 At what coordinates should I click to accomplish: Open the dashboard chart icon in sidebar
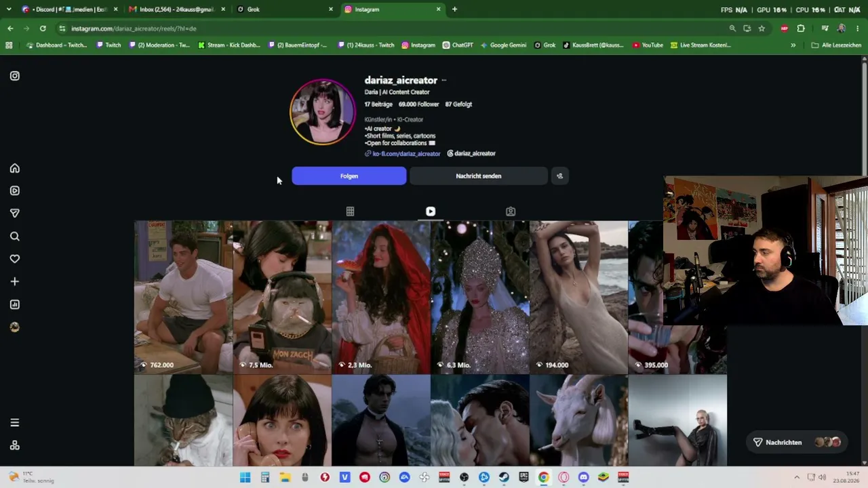pyautogui.click(x=15, y=304)
